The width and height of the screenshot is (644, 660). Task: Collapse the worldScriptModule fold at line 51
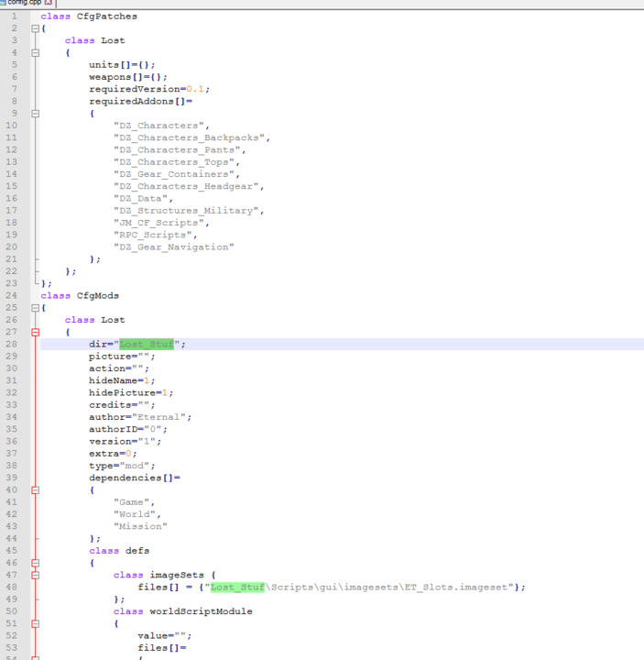36,624
